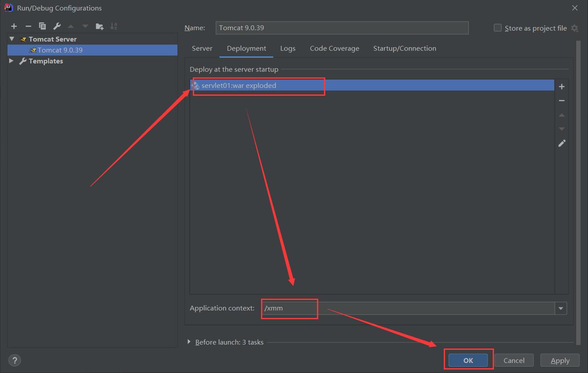
Task: Enable Store as project file checkbox
Action: tap(498, 28)
